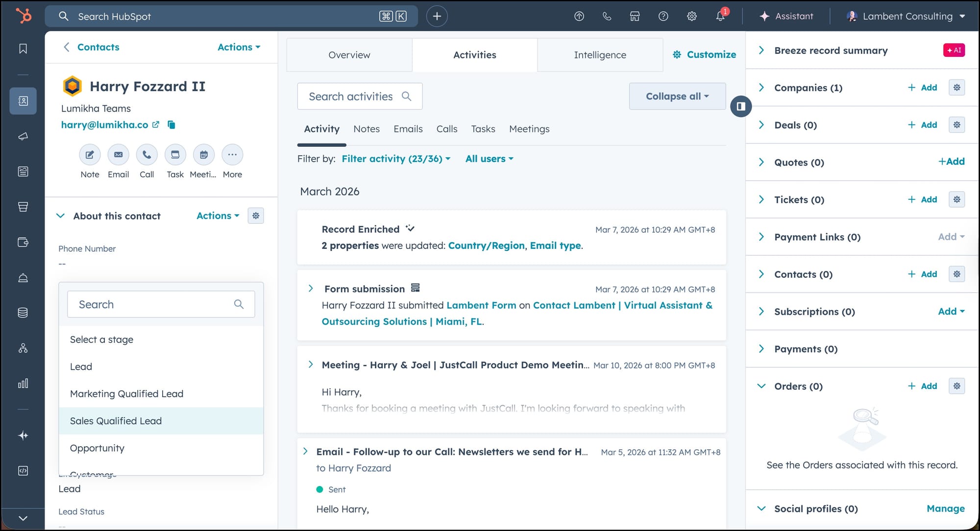Click the Search activities input field

[351, 97]
